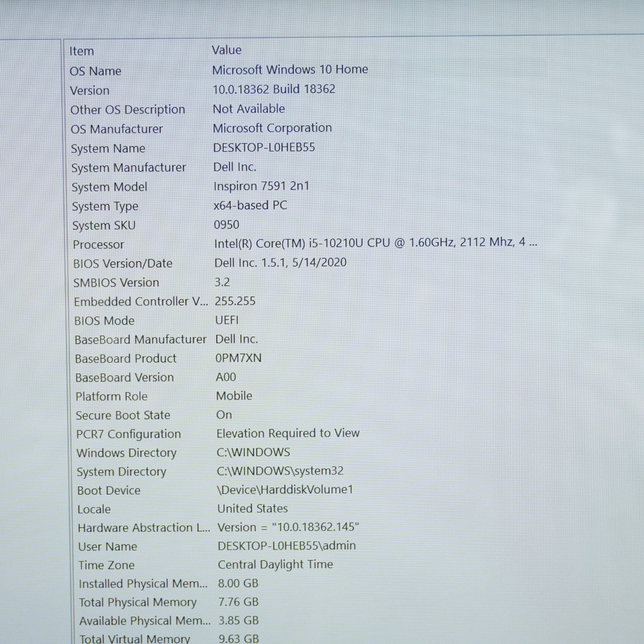The image size is (644, 644).
Task: Click the C:\WINDOWS\system32 value
Action: pos(280,471)
